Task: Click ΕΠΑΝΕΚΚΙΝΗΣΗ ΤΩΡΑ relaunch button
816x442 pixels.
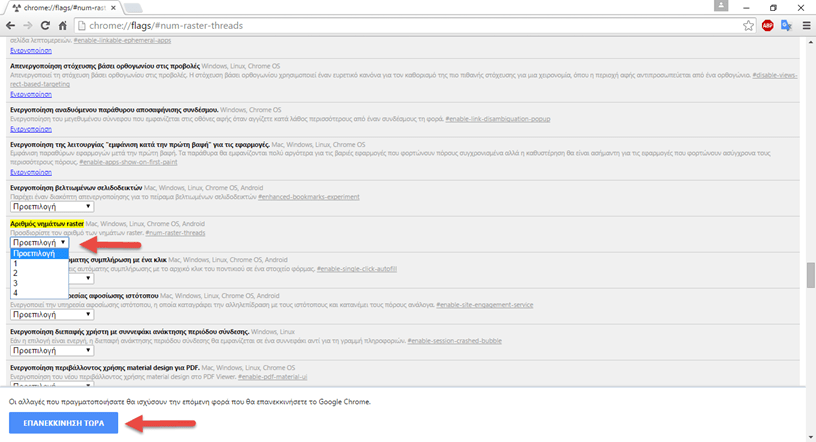Action: pyautogui.click(x=63, y=423)
